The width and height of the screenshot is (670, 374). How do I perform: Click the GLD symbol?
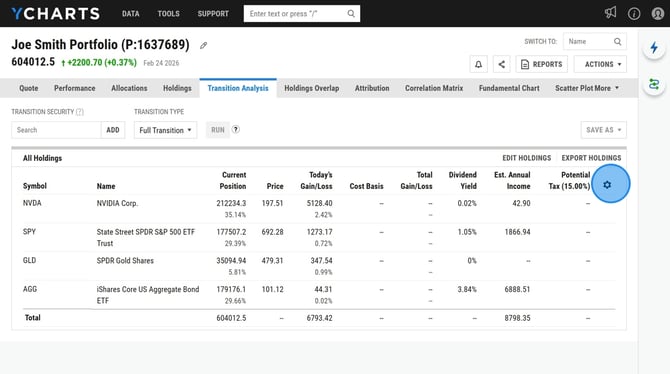(29, 260)
